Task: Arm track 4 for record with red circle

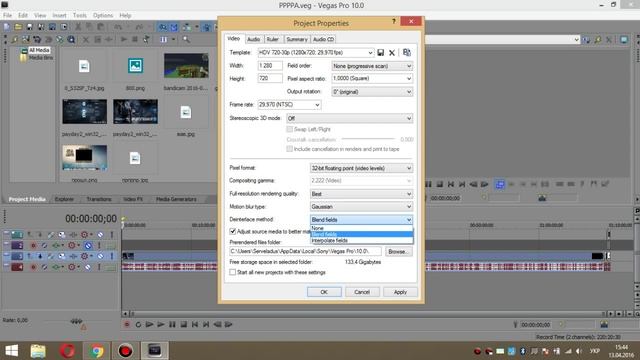Action: (x=33, y=267)
